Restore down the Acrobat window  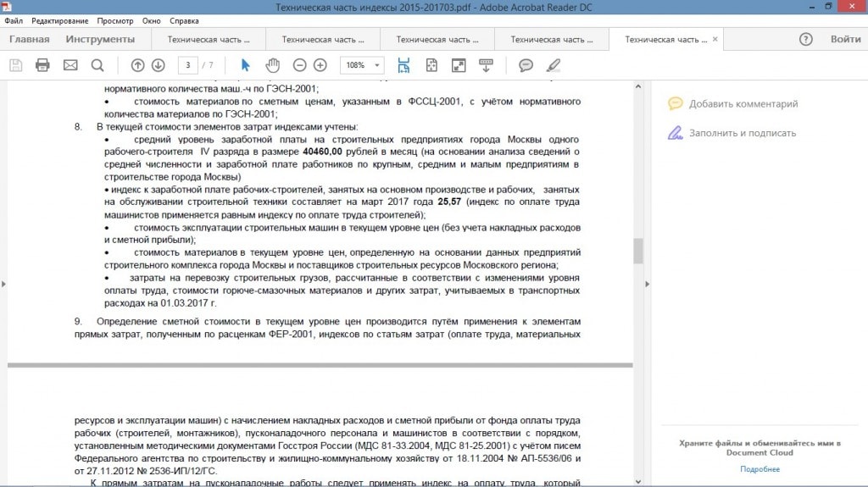(x=828, y=7)
